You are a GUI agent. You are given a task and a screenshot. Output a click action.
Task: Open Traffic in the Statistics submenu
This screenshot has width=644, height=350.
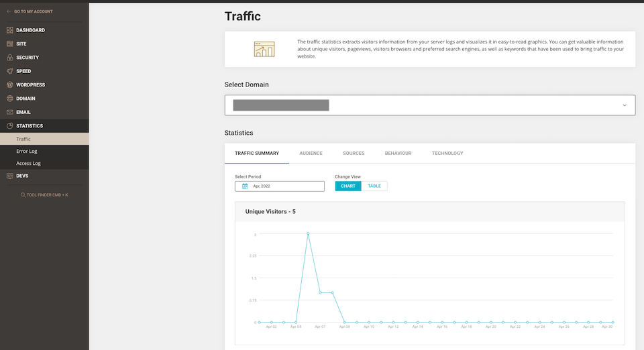44,139
